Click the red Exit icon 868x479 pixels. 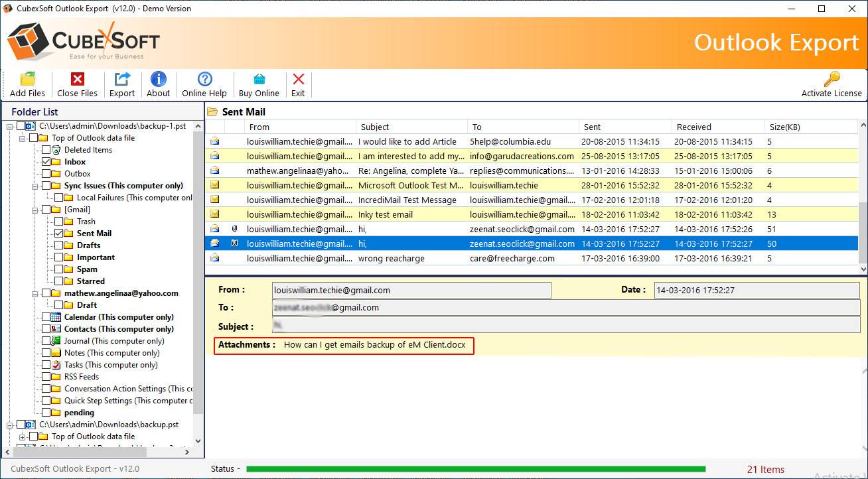click(299, 80)
